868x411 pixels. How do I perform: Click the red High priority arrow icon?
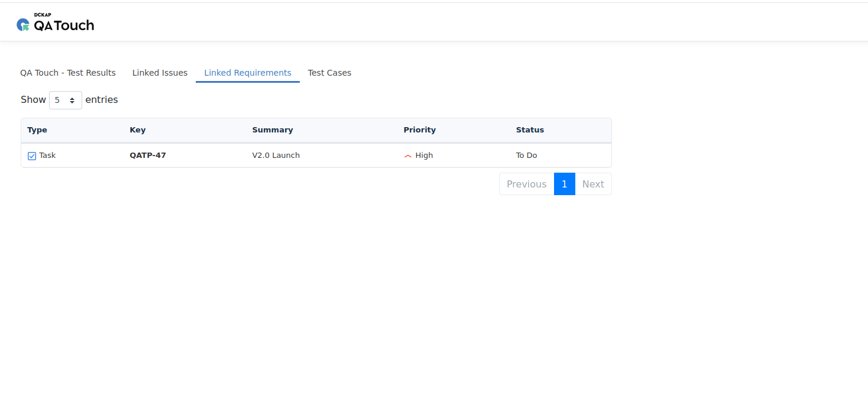tap(408, 156)
